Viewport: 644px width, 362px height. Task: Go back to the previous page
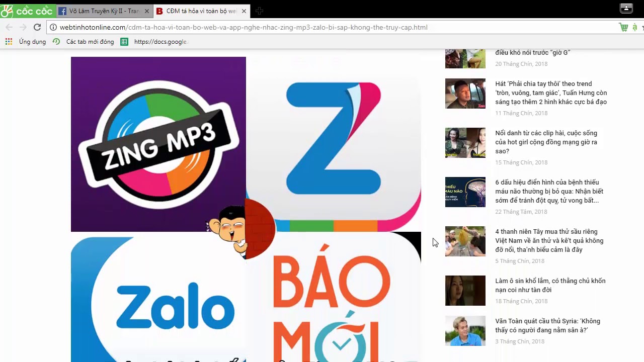[x=9, y=27]
